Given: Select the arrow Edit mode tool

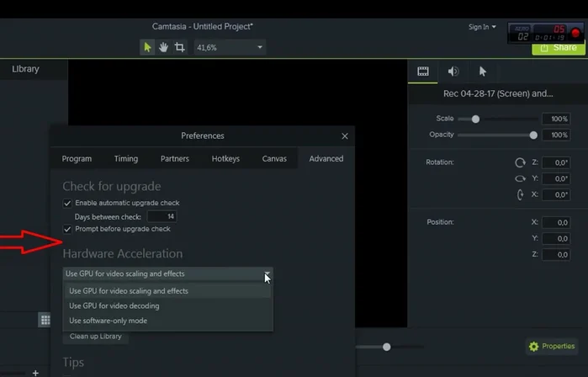Looking at the screenshot, I should [x=147, y=47].
